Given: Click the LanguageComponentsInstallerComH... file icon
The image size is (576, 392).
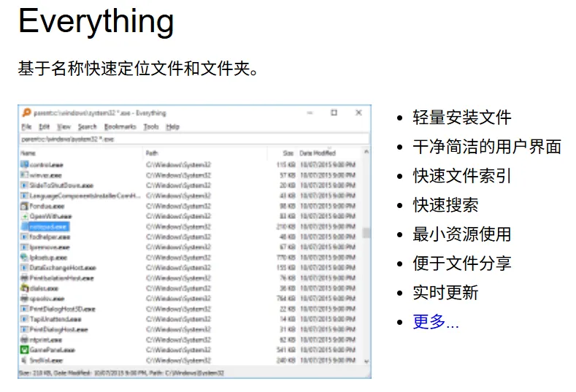Looking at the screenshot, I should [24, 196].
